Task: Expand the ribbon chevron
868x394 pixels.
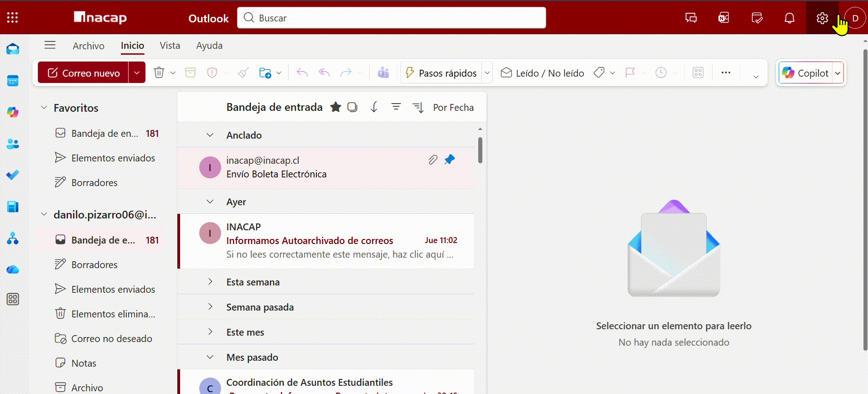Action: click(756, 77)
